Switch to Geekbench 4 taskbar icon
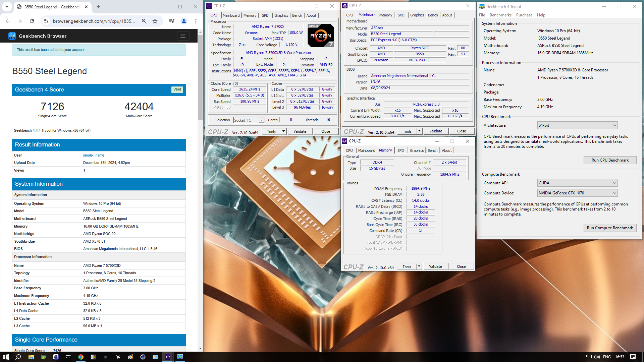 pos(180,357)
